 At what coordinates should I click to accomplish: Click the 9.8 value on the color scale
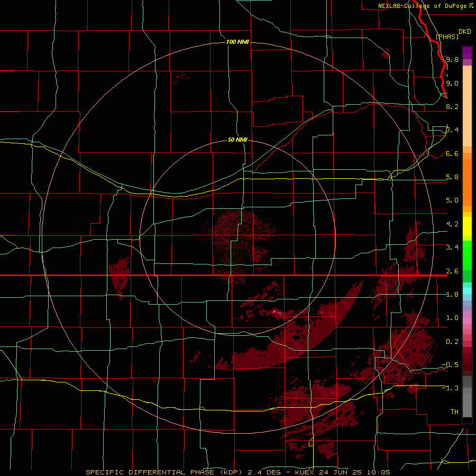click(x=452, y=59)
